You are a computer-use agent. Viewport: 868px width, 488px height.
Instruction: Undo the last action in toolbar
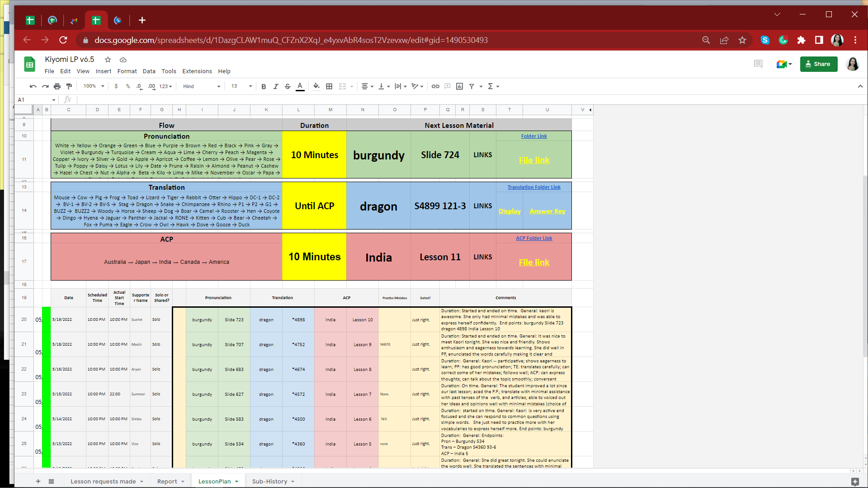pos(33,86)
